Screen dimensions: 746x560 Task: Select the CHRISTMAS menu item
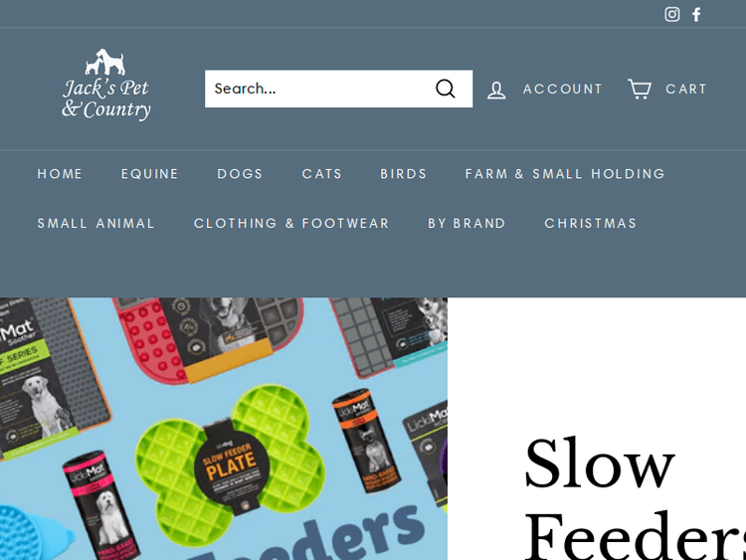tap(591, 223)
